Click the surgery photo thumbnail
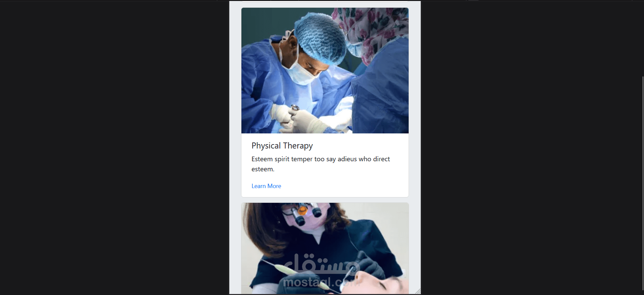Viewport: 644px width, 295px height. pos(325,71)
